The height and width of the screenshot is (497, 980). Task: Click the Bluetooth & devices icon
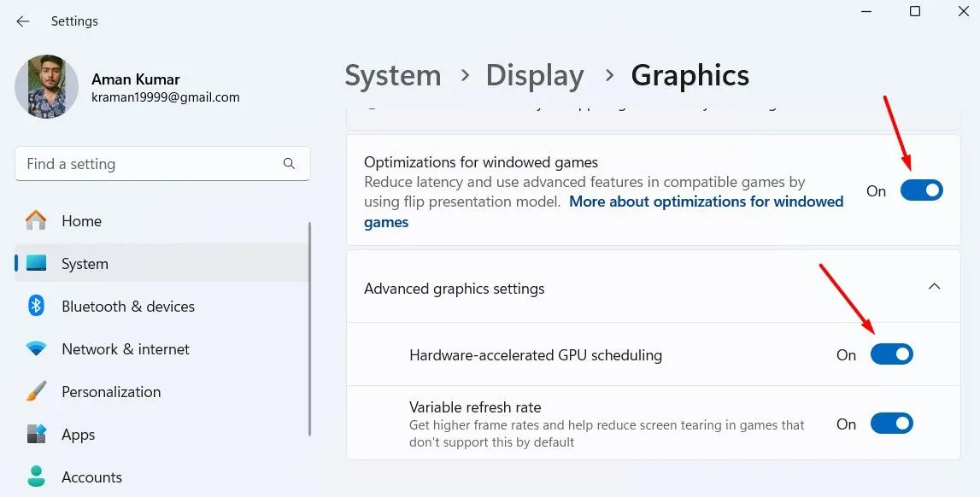[x=38, y=306]
